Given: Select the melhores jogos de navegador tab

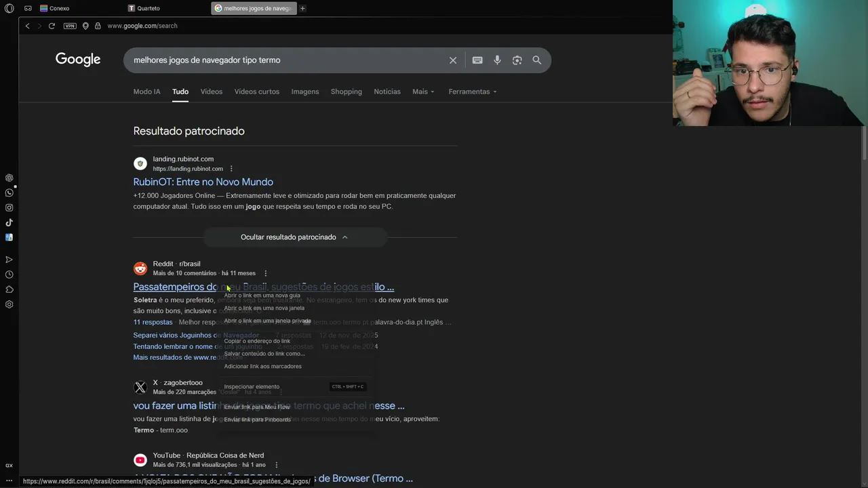Looking at the screenshot, I should [x=253, y=8].
